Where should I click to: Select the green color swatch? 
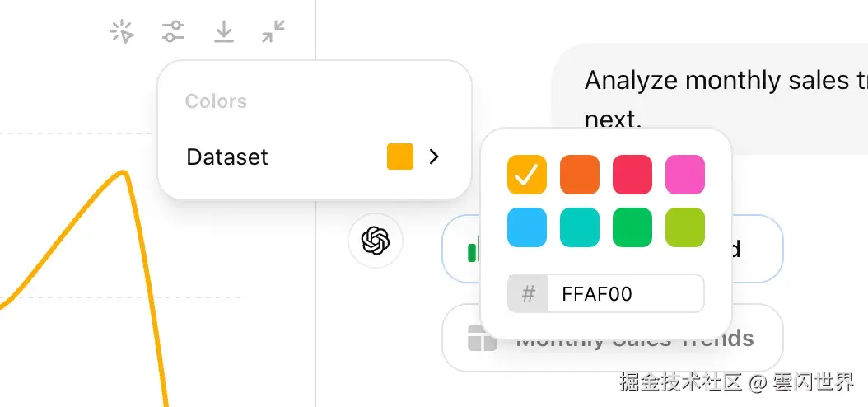(x=632, y=227)
